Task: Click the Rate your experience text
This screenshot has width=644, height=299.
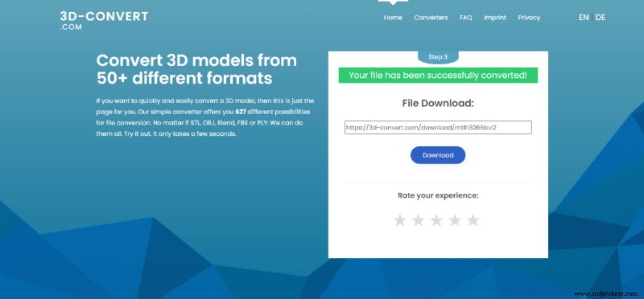Action: 438,195
